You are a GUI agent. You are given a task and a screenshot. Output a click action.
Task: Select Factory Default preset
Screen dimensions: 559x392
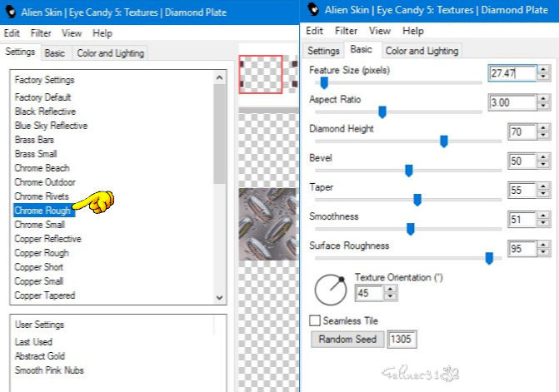tap(42, 97)
